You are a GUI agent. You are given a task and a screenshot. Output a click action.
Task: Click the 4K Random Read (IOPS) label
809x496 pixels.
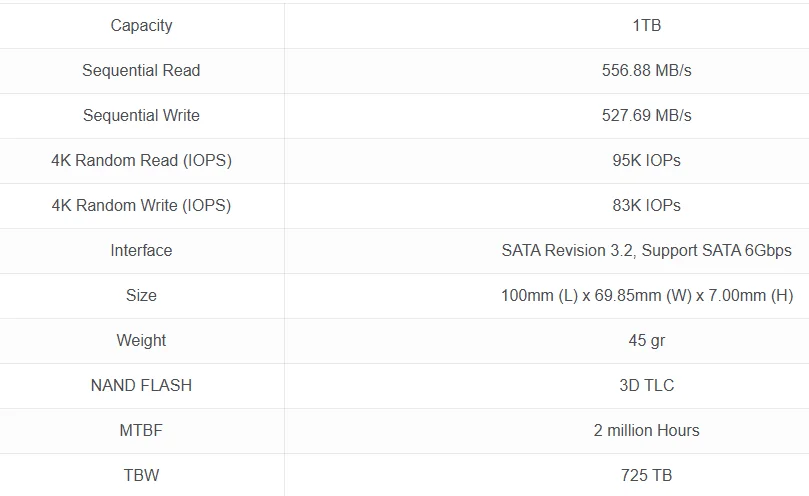pyautogui.click(x=141, y=161)
